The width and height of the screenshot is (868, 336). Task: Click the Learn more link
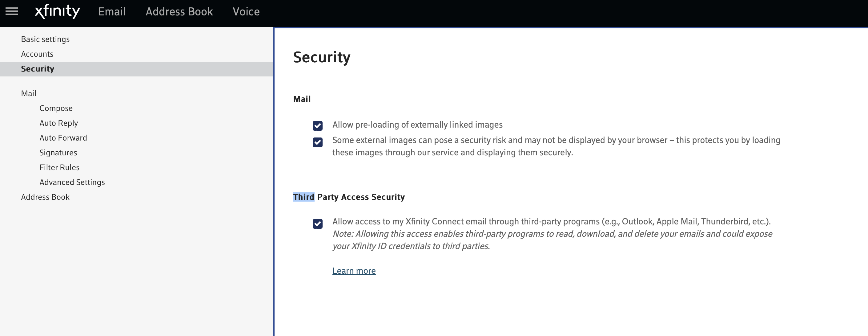(x=354, y=270)
